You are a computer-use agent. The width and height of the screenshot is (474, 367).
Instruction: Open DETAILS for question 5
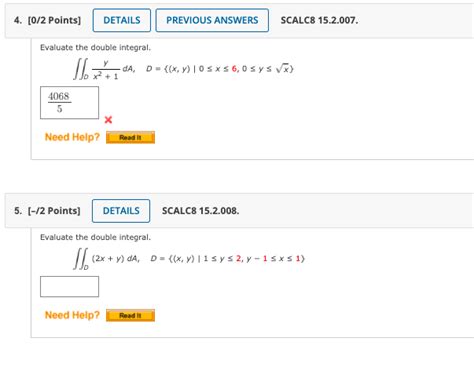click(121, 211)
